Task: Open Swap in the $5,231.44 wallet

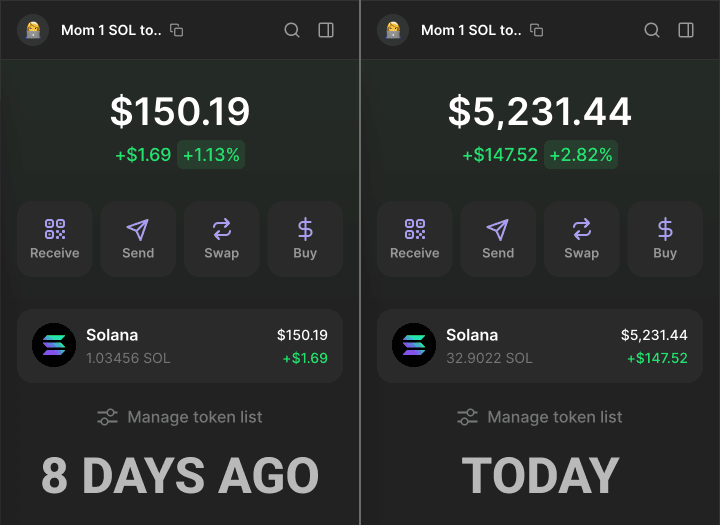Action: (581, 239)
